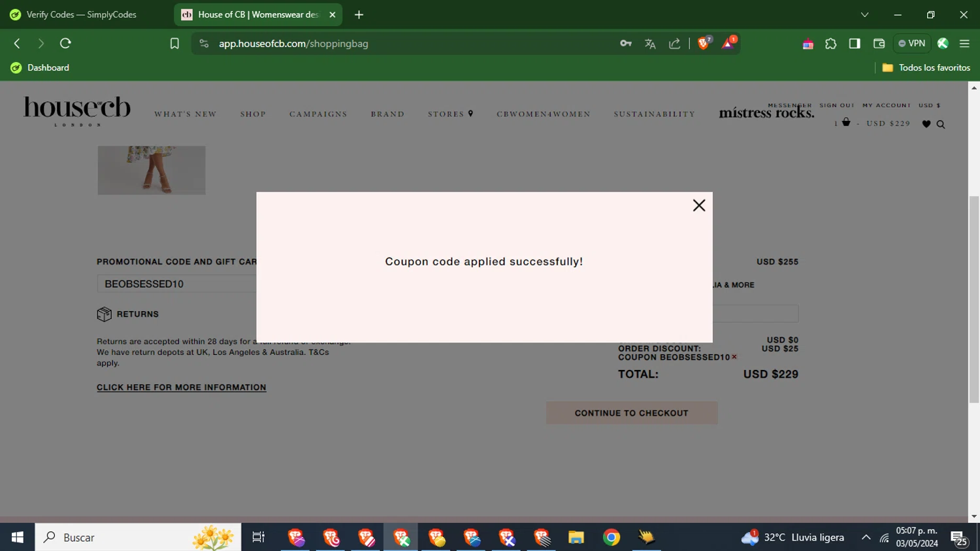
Task: Open the MESSENGER link
Action: (x=790, y=105)
